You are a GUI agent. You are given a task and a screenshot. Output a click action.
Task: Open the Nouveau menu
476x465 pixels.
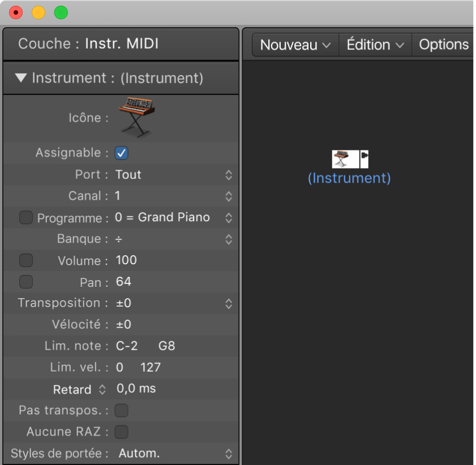point(295,45)
